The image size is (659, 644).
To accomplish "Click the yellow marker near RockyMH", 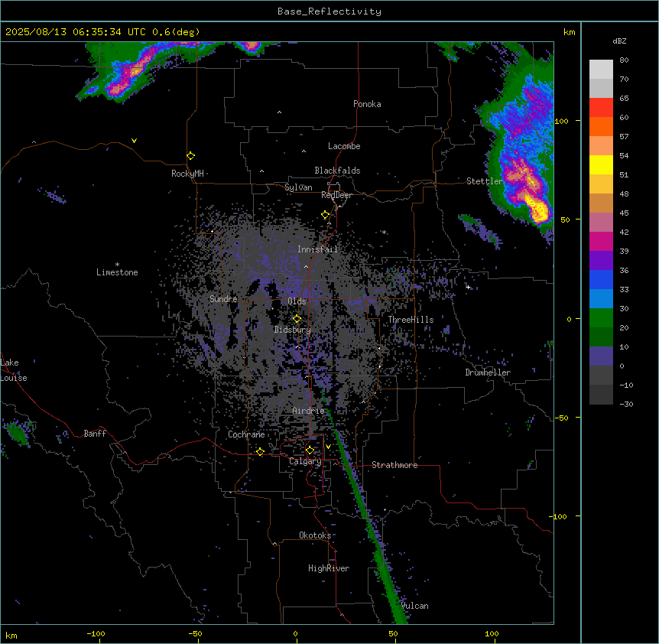I will (191, 156).
